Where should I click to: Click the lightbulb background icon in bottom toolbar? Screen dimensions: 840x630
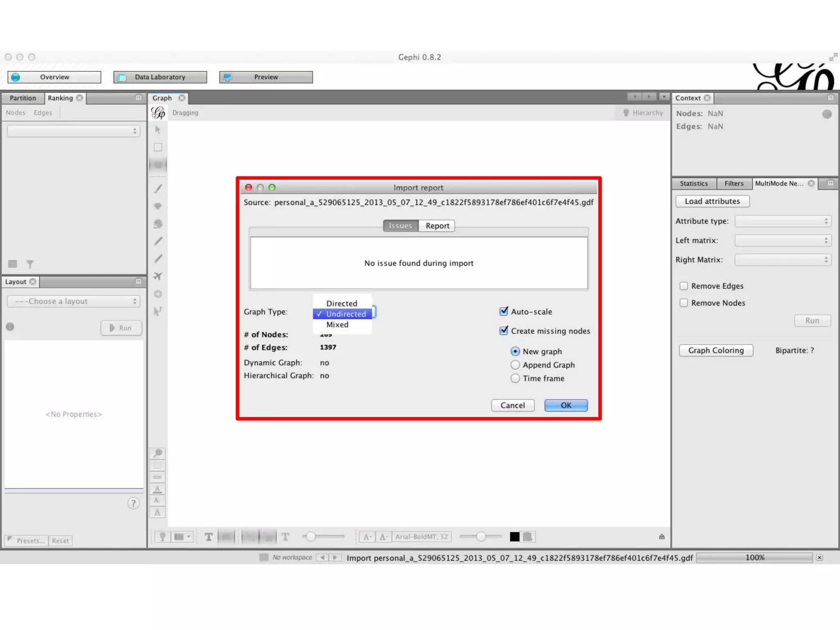163,536
